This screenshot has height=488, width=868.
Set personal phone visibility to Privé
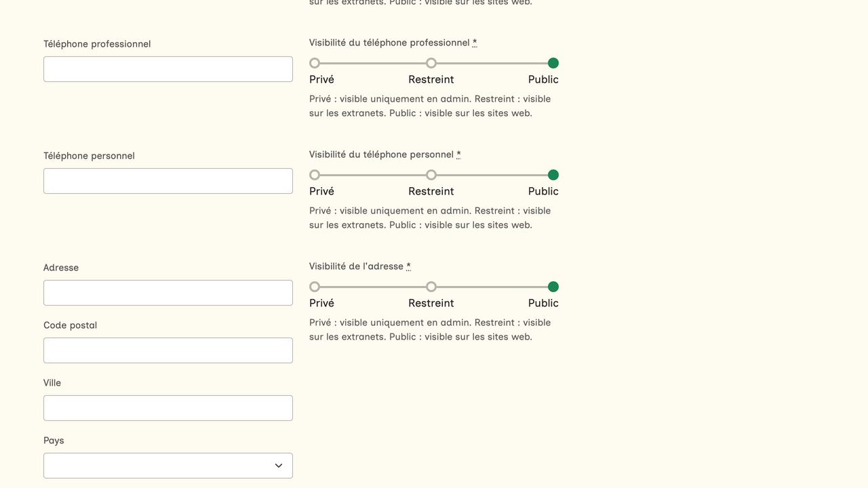315,175
